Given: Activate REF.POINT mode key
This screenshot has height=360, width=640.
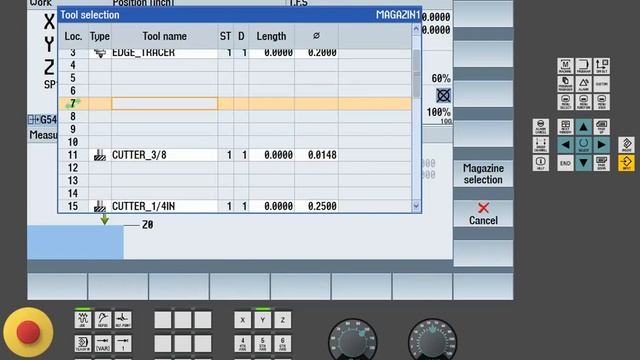Looking at the screenshot, I should (x=123, y=320).
